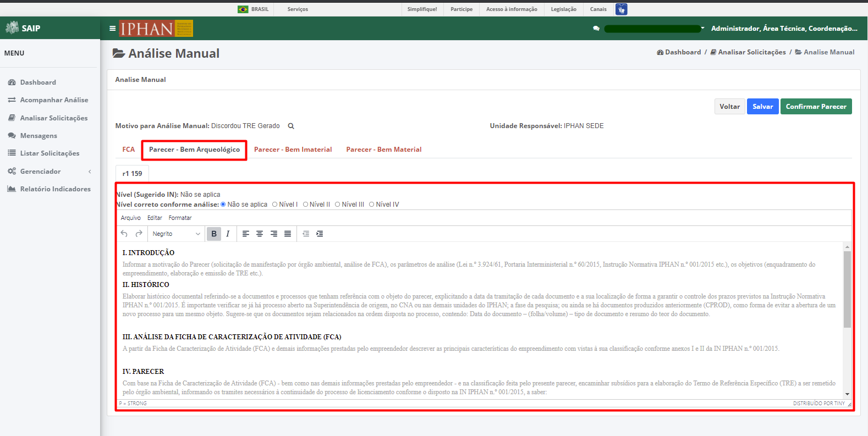Switch to Parecer - Bem Arqueológico tab
This screenshot has height=436, width=868.
pyautogui.click(x=194, y=150)
